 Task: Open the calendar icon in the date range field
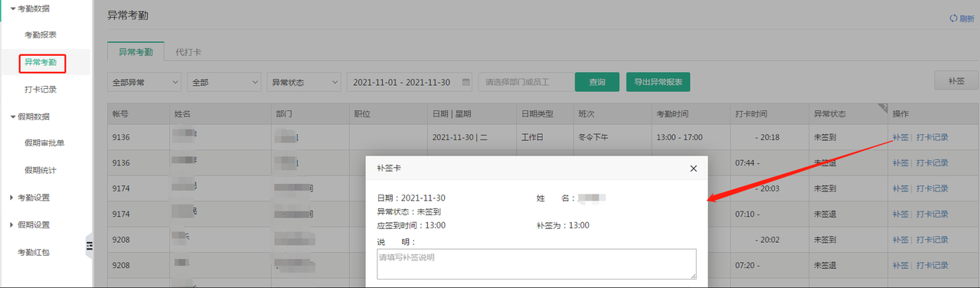pos(466,82)
